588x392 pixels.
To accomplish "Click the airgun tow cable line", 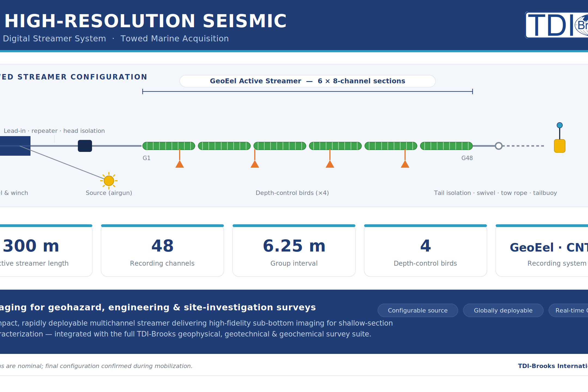I will pyautogui.click(x=62, y=162).
